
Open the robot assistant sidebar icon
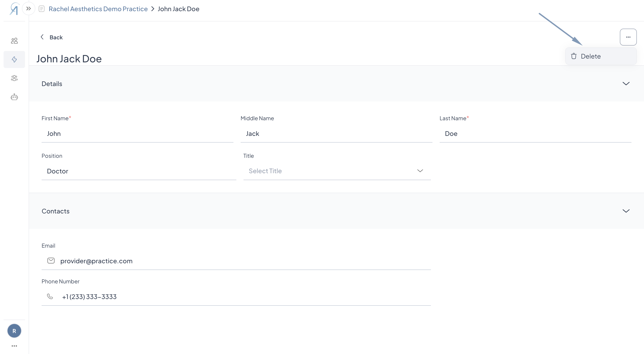[x=14, y=97]
